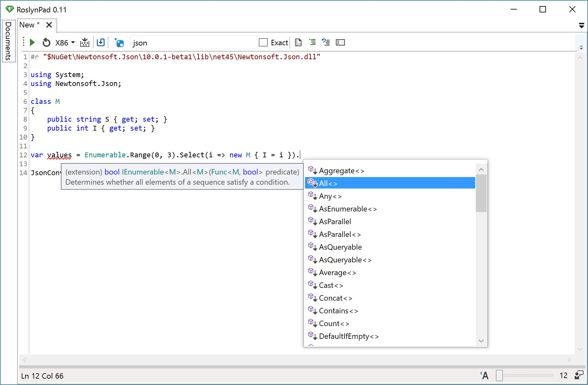Enable the Exact checkbox

pyautogui.click(x=263, y=42)
